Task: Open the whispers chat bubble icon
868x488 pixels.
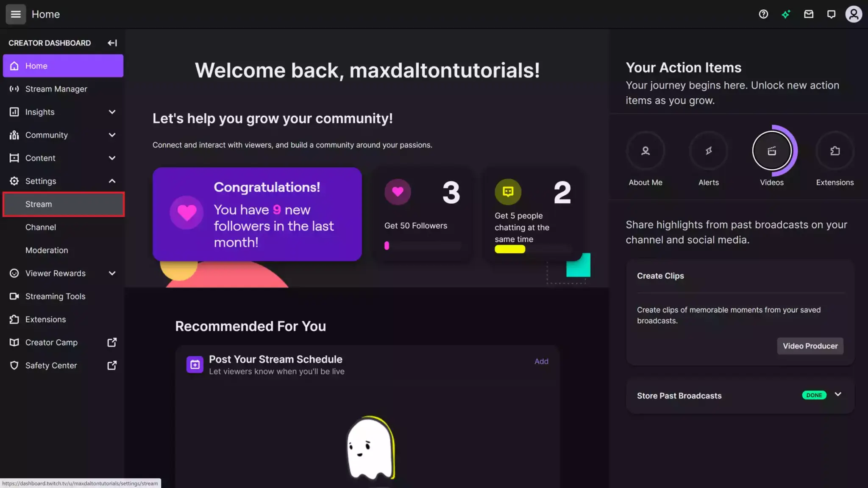Action: pos(831,14)
